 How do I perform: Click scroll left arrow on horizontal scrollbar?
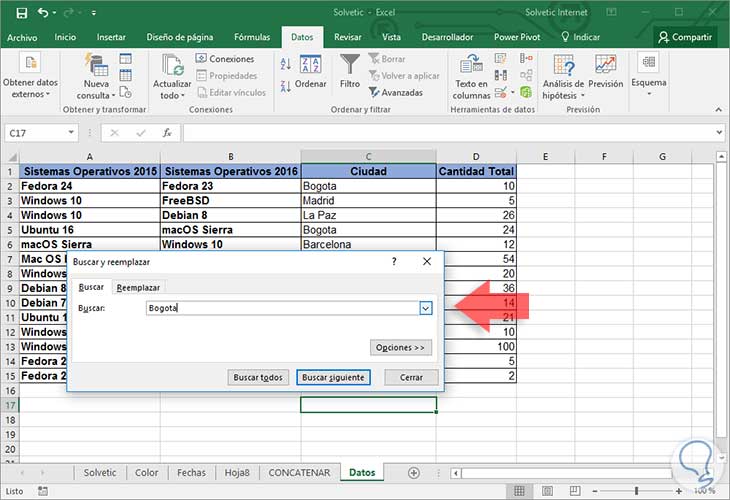tap(456, 473)
